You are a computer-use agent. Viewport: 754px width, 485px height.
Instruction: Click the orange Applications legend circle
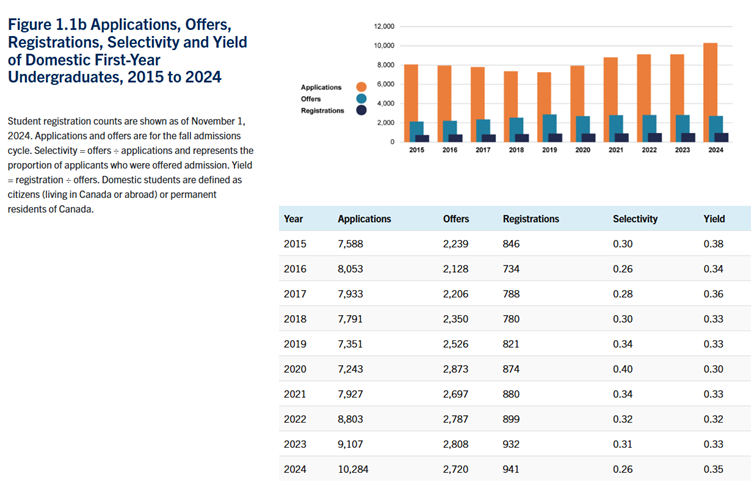361,88
